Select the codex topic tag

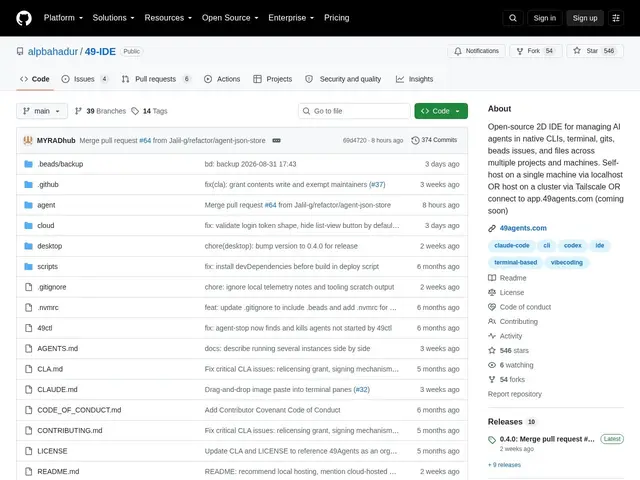pos(572,245)
